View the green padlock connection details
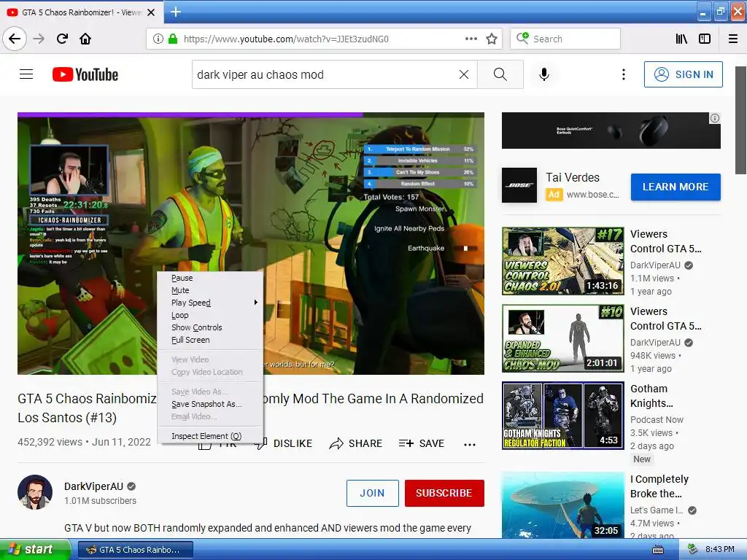The image size is (747, 560). point(173,39)
